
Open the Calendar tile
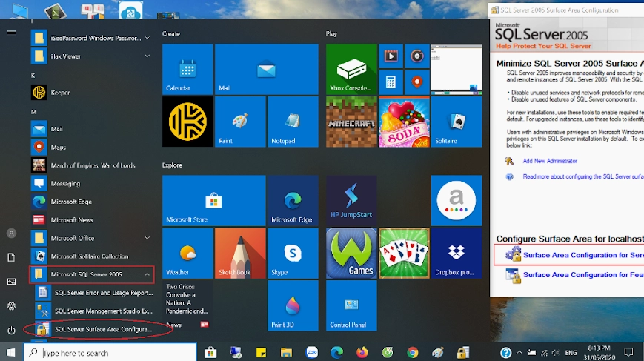(x=187, y=69)
